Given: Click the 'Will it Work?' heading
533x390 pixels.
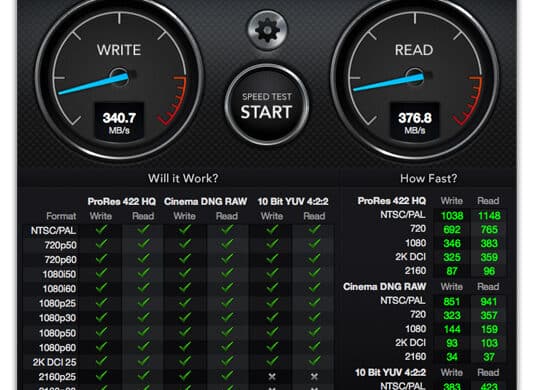Looking at the screenshot, I should coord(183,178).
